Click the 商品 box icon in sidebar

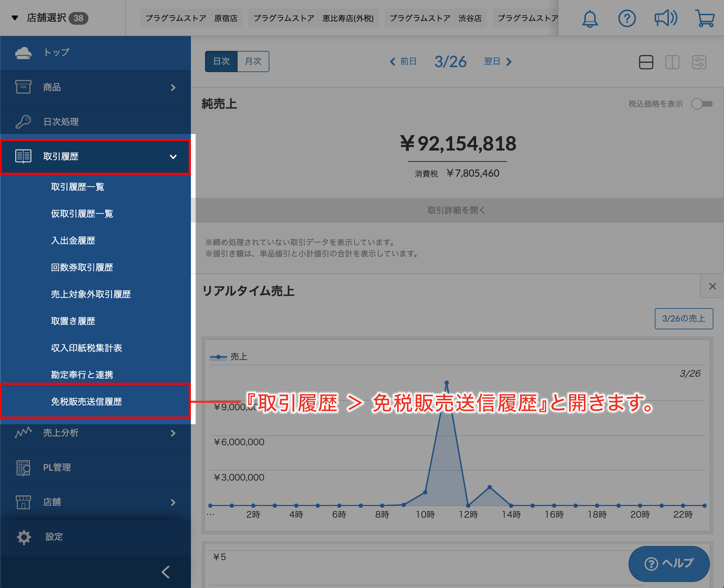(x=23, y=87)
